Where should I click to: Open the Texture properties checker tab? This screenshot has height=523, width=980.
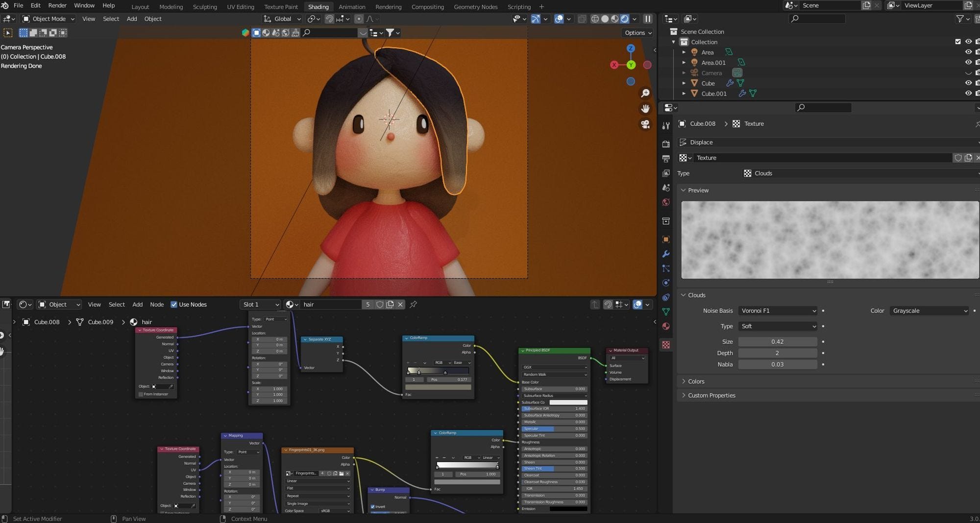(666, 345)
